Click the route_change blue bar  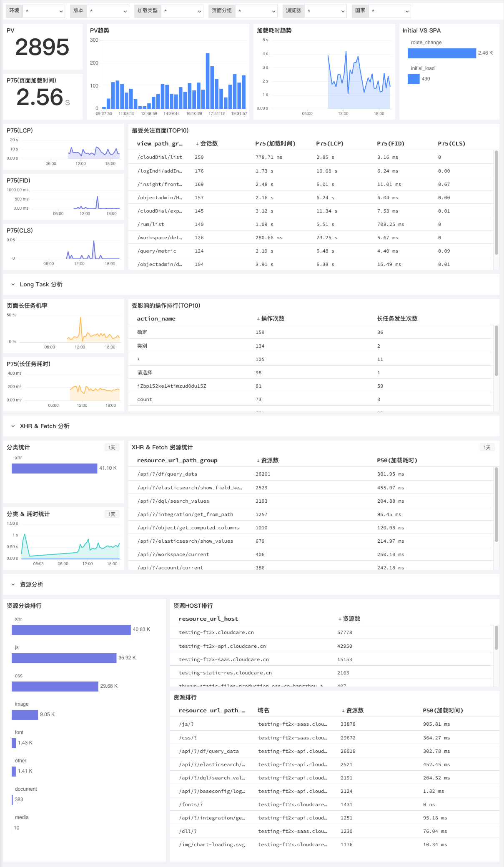[x=441, y=53]
